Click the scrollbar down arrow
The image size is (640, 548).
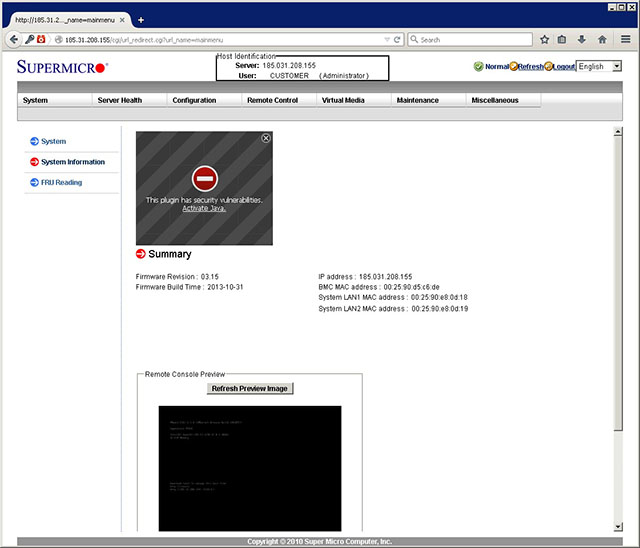pyautogui.click(x=618, y=527)
